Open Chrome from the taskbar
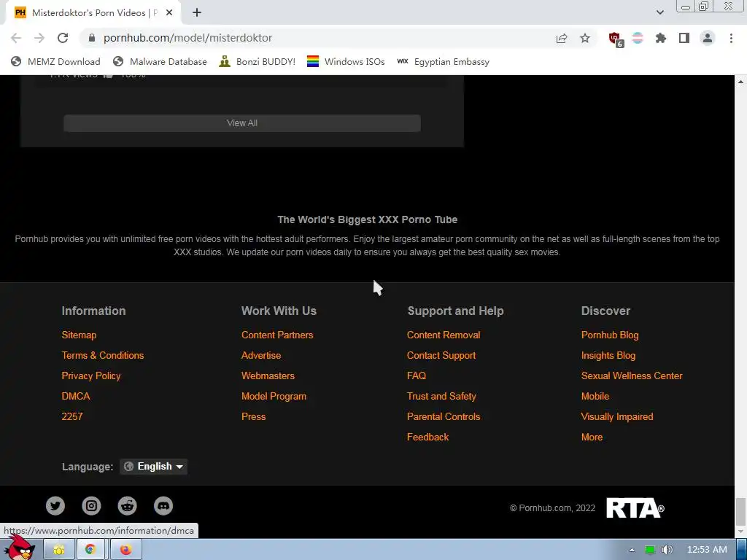Image resolution: width=747 pixels, height=560 pixels. click(x=90, y=550)
